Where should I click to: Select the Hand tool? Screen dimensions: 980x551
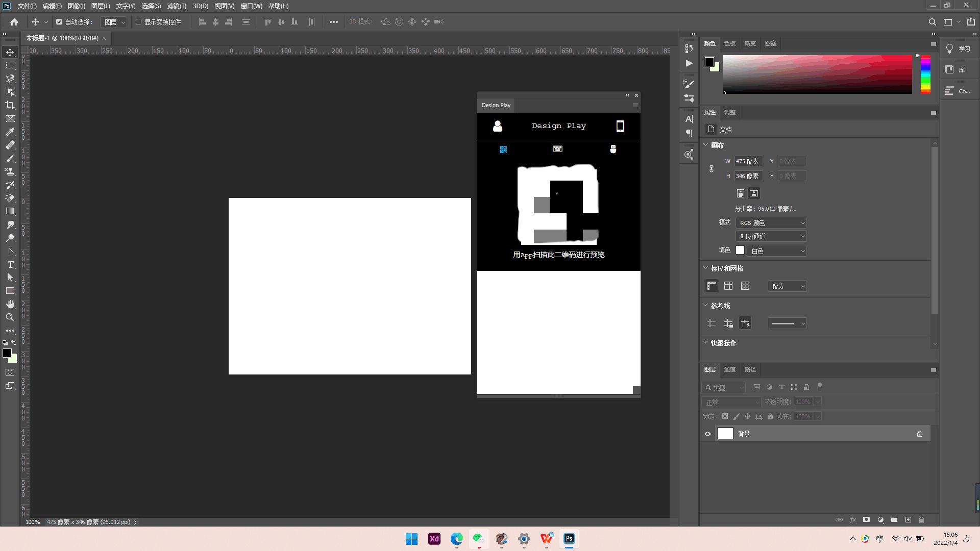pos(10,304)
